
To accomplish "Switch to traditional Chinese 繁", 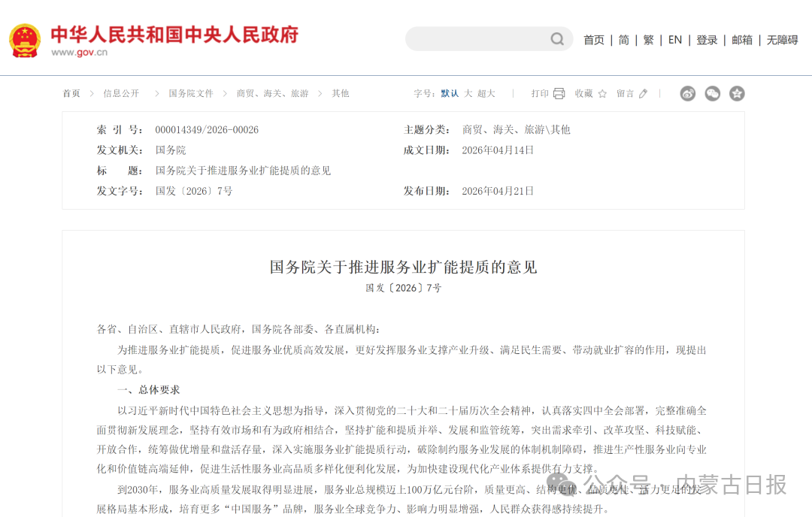I will pos(648,40).
